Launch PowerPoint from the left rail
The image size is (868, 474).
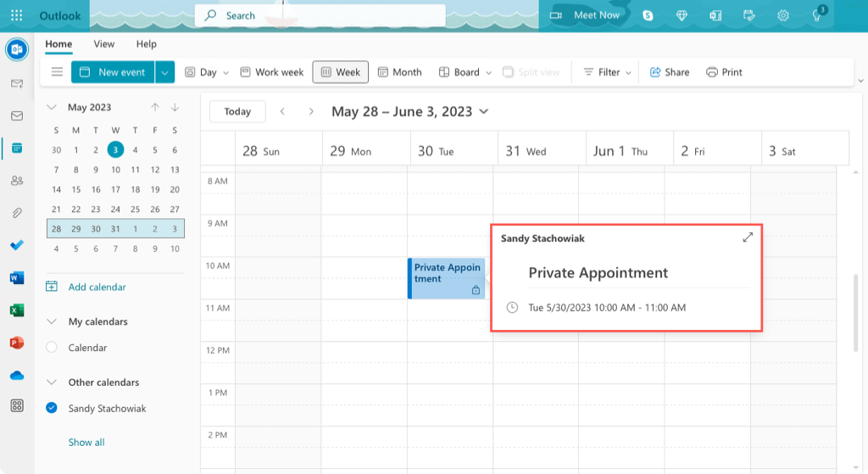tap(17, 343)
